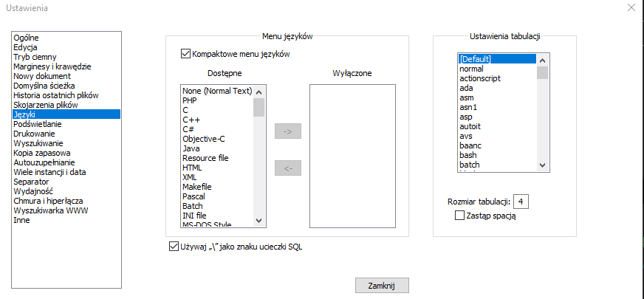This screenshot has height=299, width=644.
Task: Select Objective-C in the Dostępne list
Action: point(205,139)
